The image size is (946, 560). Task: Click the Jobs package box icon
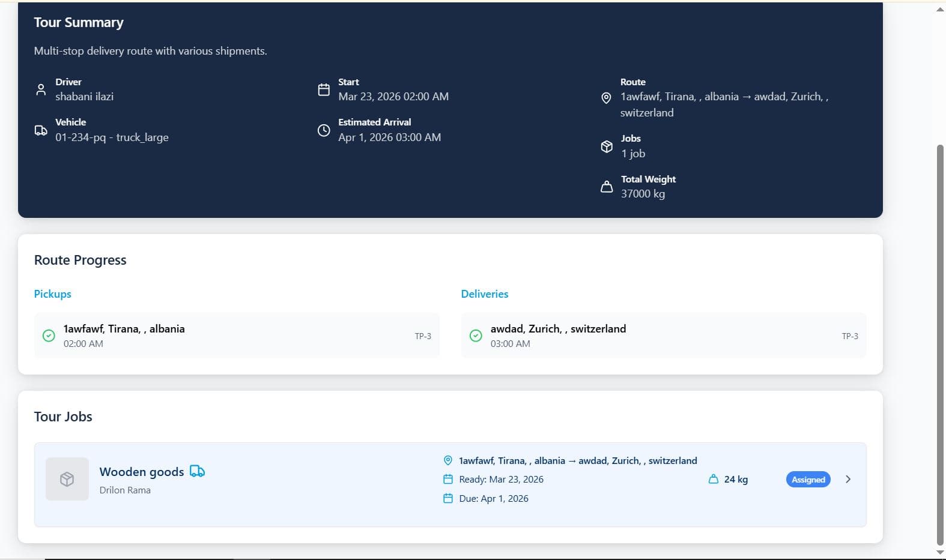[x=607, y=146]
